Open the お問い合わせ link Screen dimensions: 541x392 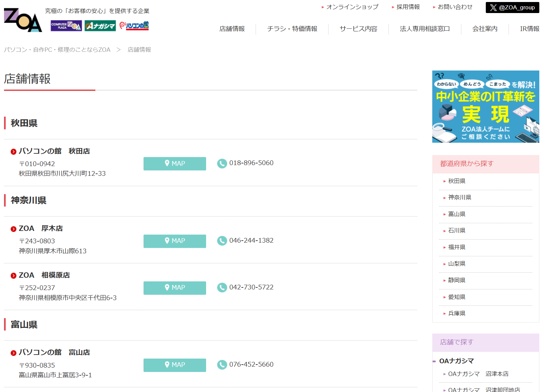tap(455, 7)
